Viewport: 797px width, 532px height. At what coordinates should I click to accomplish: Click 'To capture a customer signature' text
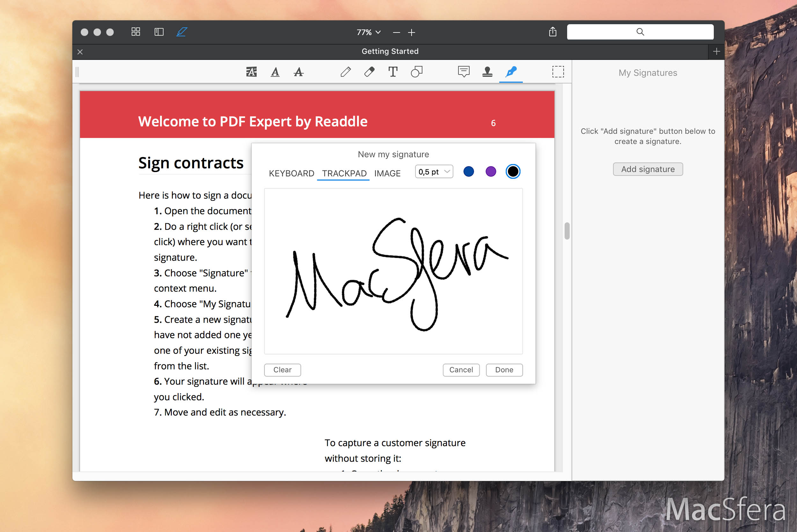[395, 443]
